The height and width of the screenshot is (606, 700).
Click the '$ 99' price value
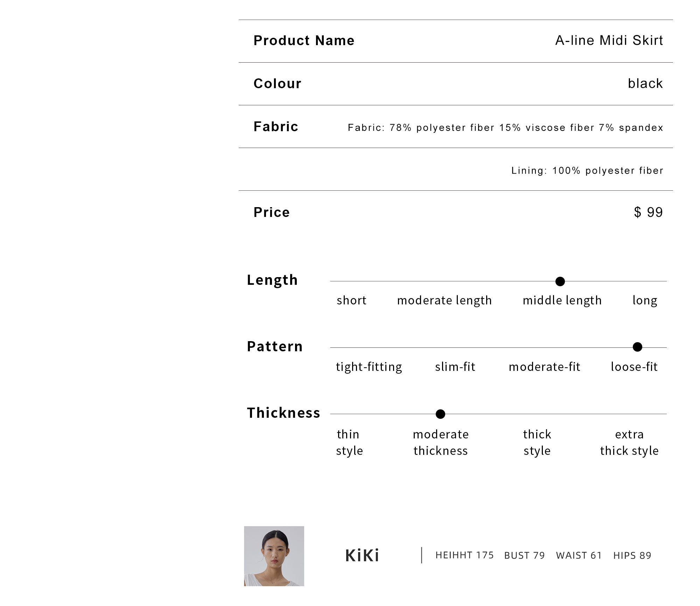tap(648, 212)
